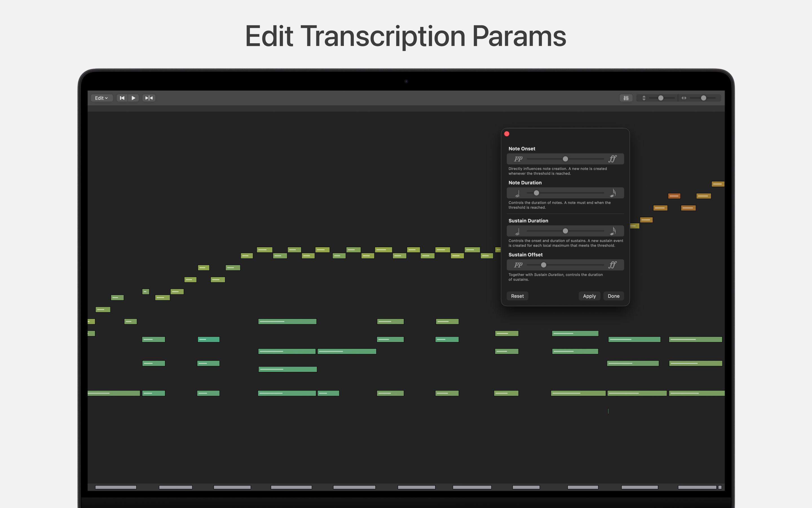Click the vertical zoom arrows icon

pos(644,98)
